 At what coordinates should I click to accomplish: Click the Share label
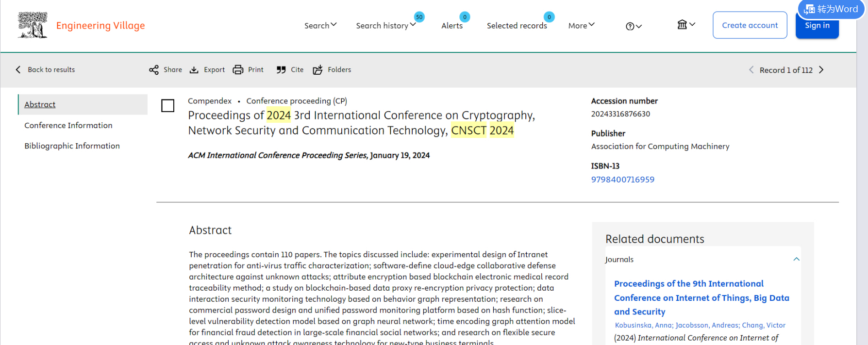click(x=173, y=70)
